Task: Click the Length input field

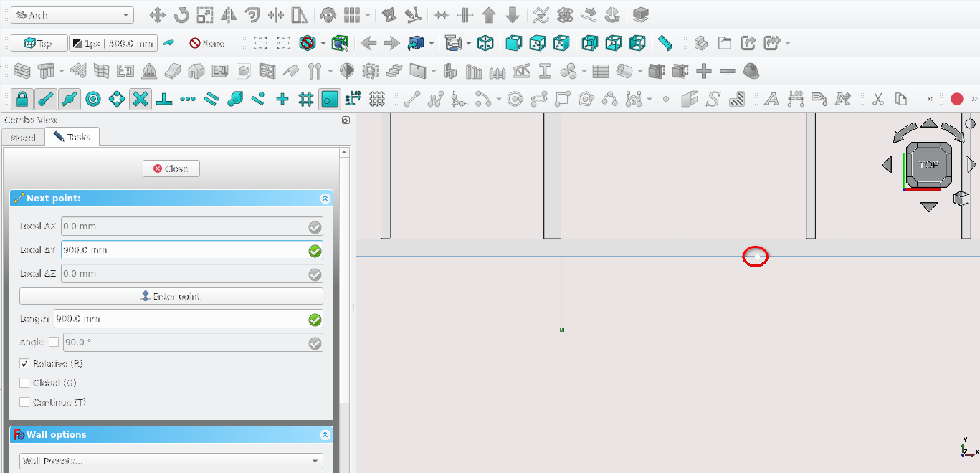Action: [x=179, y=319]
